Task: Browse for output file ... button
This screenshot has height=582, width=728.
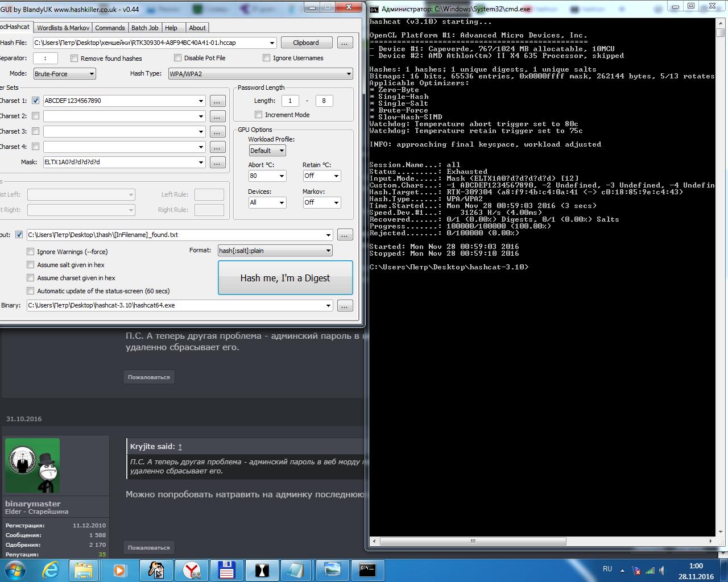Action: (345, 235)
